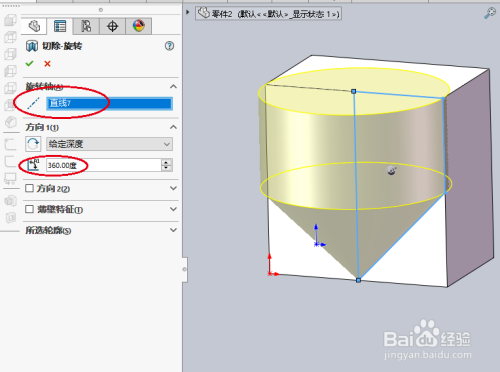
Task: Select the top endpoint of the axis line
Action: click(x=354, y=91)
